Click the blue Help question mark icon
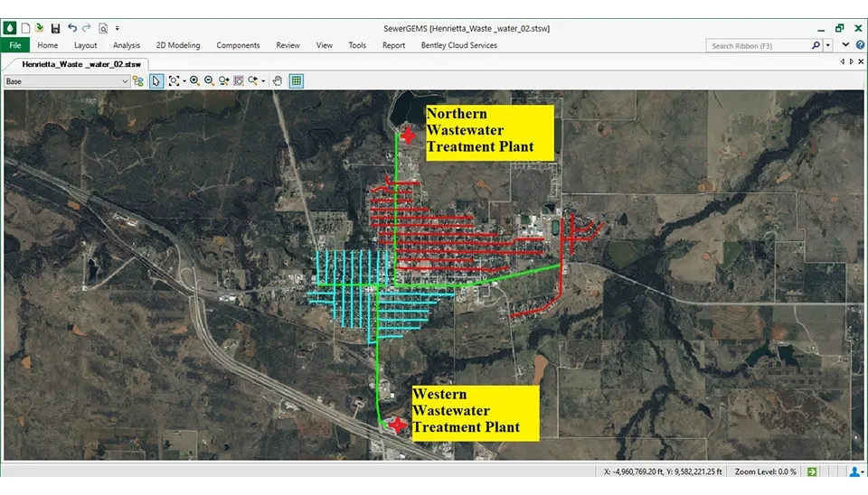This screenshot has height=495, width=868. [859, 45]
